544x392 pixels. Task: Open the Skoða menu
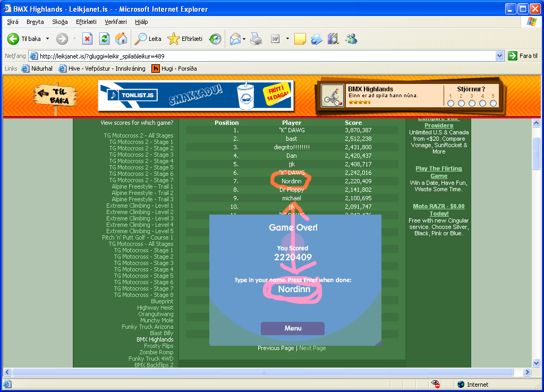pos(59,22)
